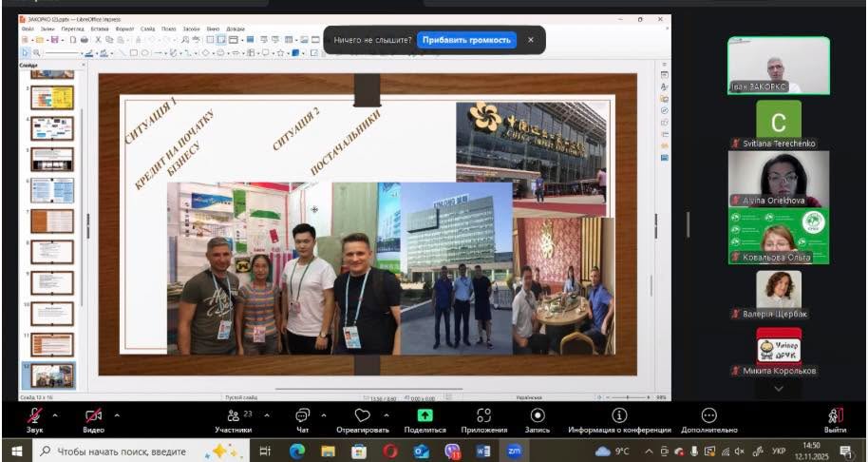The image size is (868, 462).
Task: Expand video options arrow next to Видео
Action: 117,414
